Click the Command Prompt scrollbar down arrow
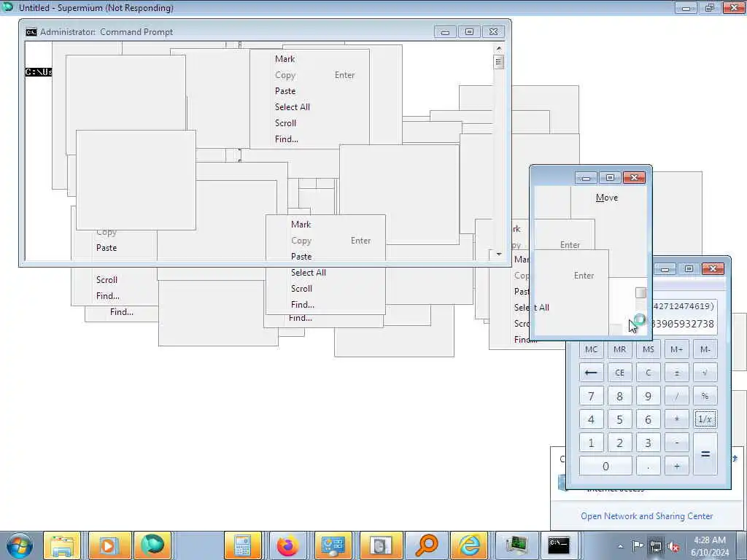The image size is (747, 560). [x=499, y=254]
